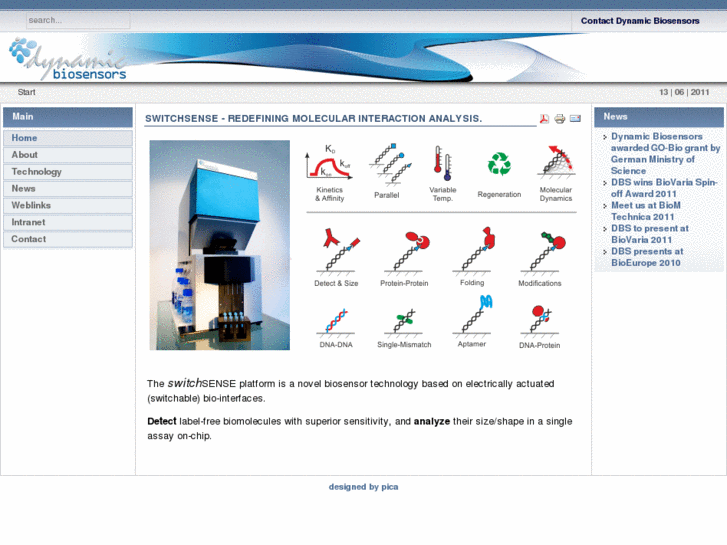Click the email envelope icon
The image size is (727, 545).
tap(575, 119)
